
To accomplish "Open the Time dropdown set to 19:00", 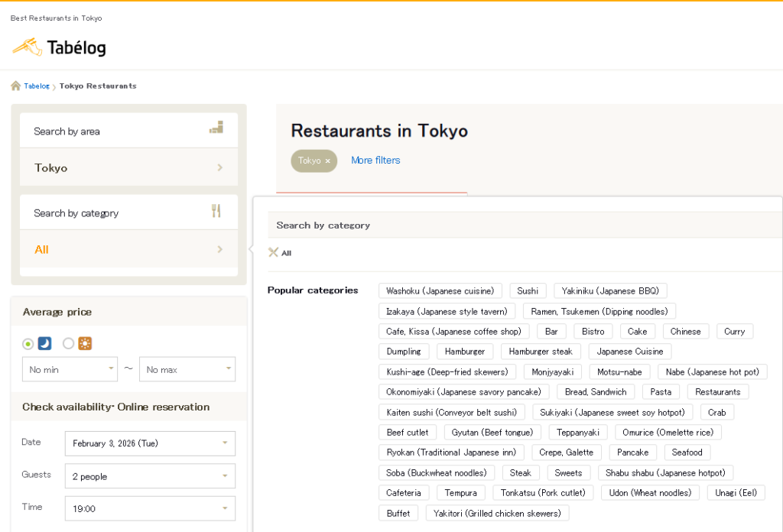I will tap(150, 508).
